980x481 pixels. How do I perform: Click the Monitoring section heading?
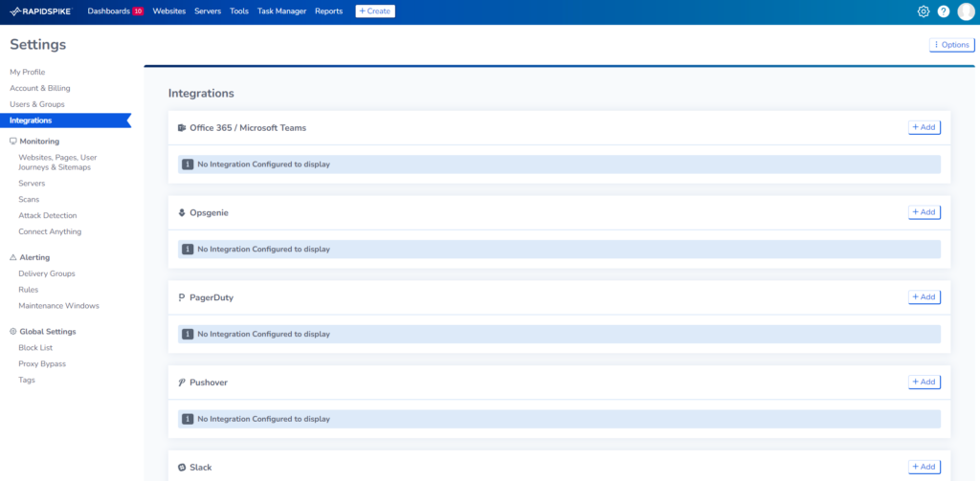pos(39,142)
